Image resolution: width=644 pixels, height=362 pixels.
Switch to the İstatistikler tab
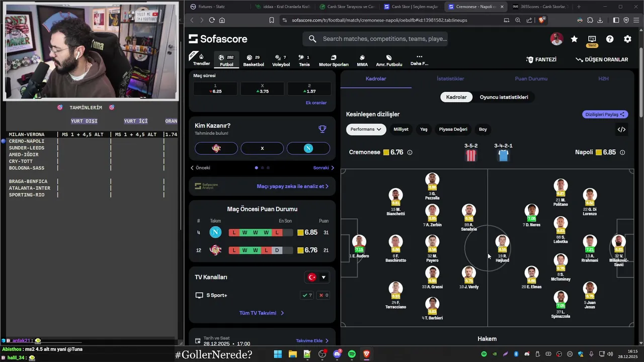[x=450, y=79]
